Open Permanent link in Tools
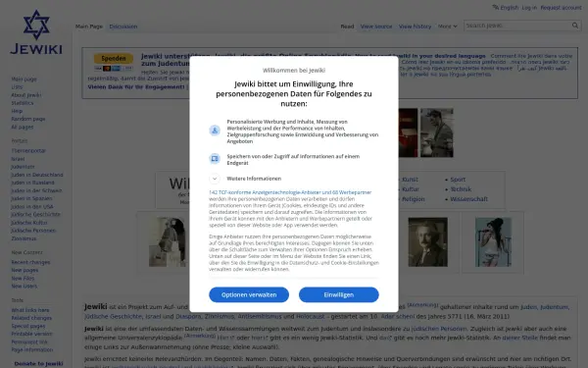 pos(29,342)
